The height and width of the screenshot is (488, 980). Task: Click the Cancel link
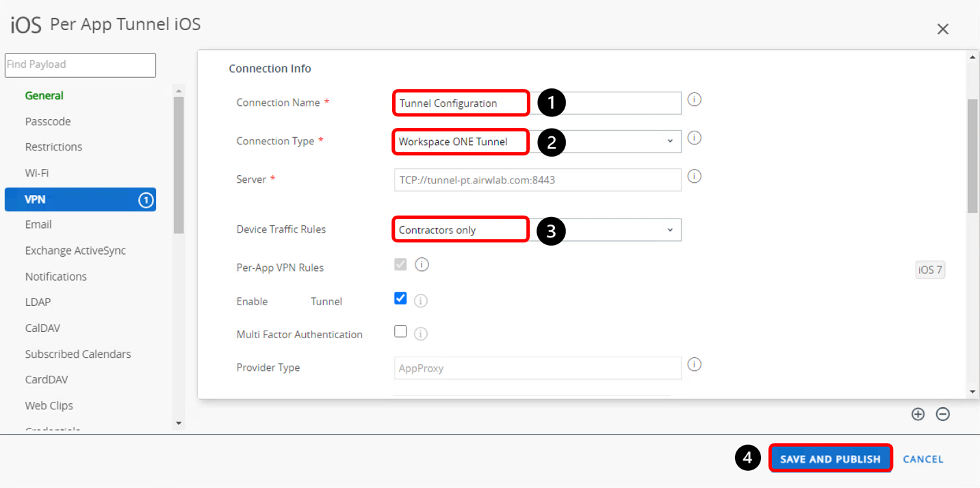923,459
